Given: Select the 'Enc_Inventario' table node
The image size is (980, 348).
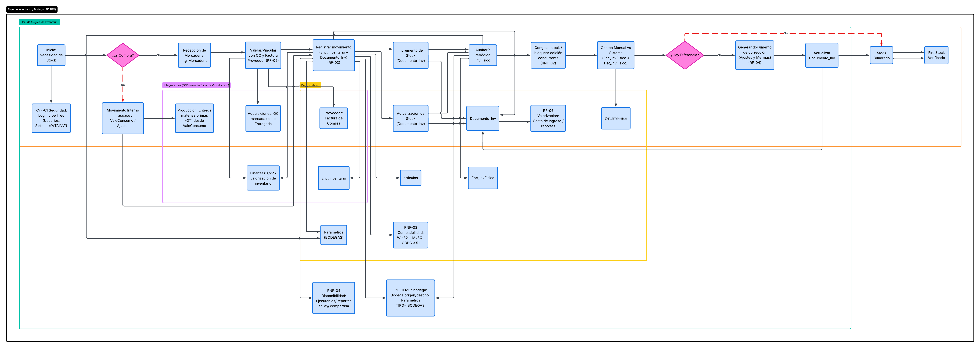Looking at the screenshot, I should (x=333, y=178).
